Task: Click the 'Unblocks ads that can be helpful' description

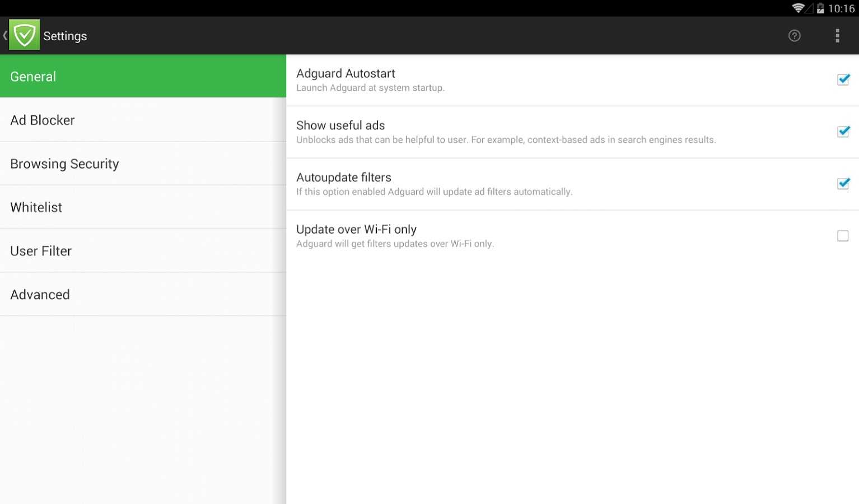Action: 506,140
